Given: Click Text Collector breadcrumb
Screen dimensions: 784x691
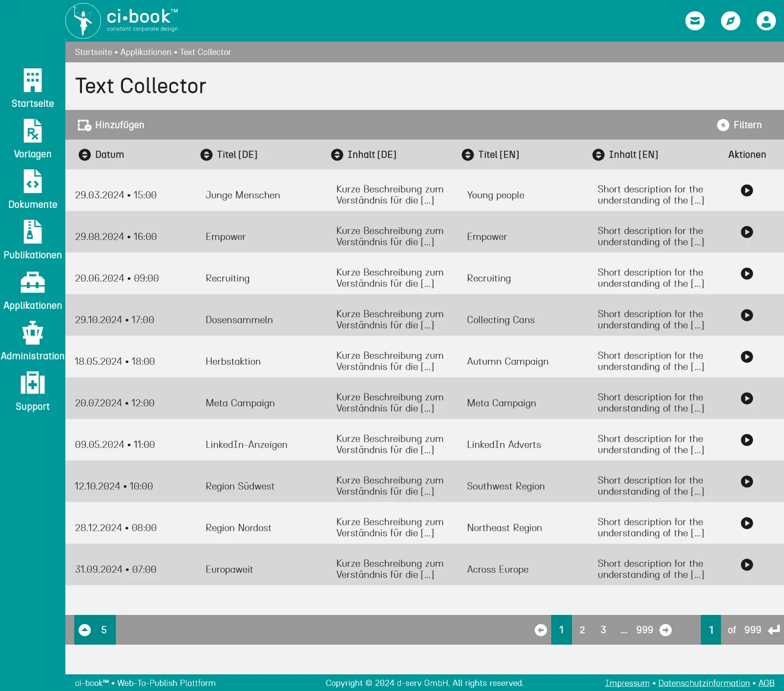Looking at the screenshot, I should point(206,52).
